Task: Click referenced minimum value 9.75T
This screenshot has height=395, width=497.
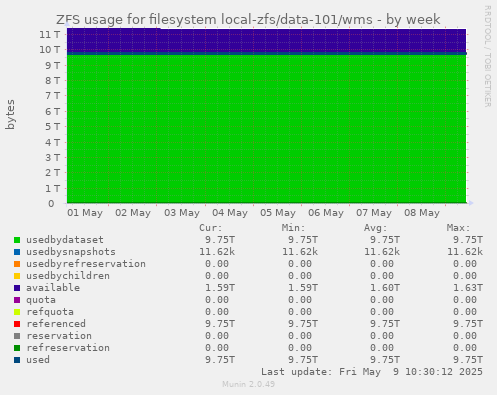Action: [x=303, y=324]
